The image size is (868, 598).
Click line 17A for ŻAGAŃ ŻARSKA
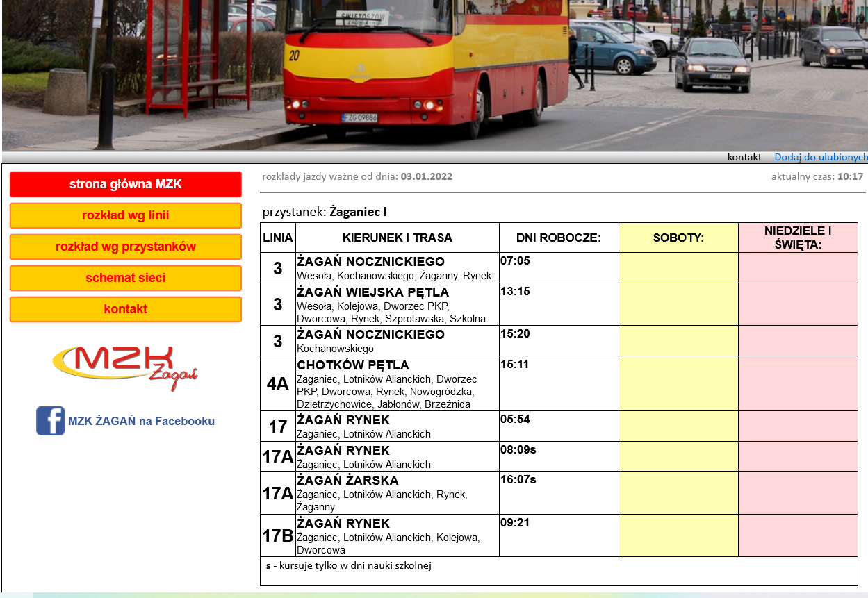(x=278, y=493)
